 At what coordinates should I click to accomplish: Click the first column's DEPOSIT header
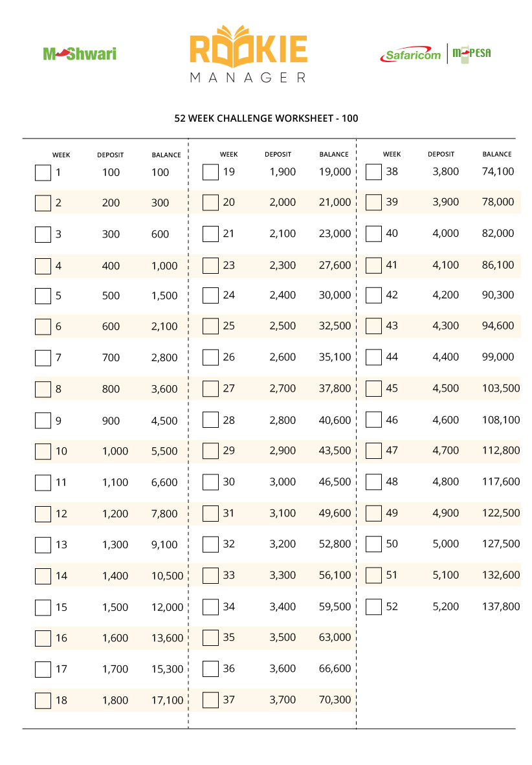pyautogui.click(x=110, y=155)
